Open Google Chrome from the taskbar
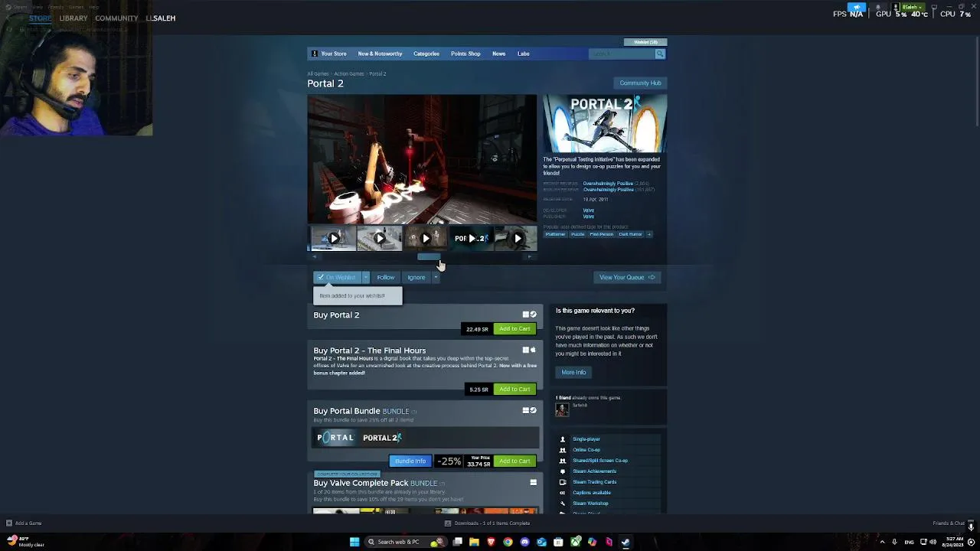 [508, 542]
